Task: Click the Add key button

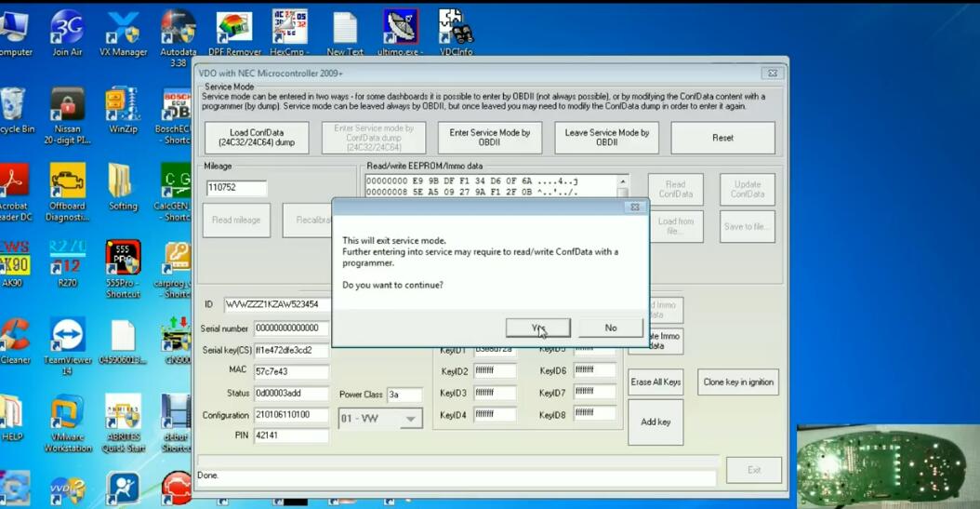Action: click(656, 422)
